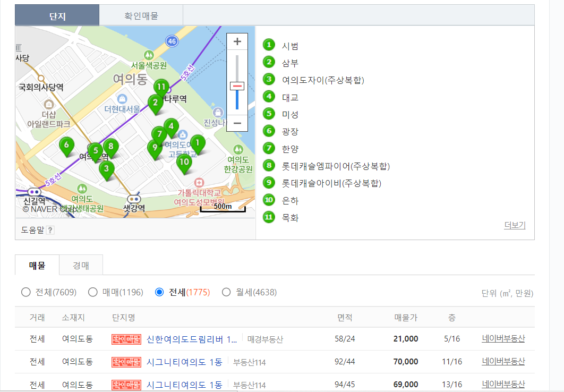Image resolution: width=564 pixels, height=392 pixels.
Task: Click legend badge 1 next to 시범
Action: click(x=269, y=45)
